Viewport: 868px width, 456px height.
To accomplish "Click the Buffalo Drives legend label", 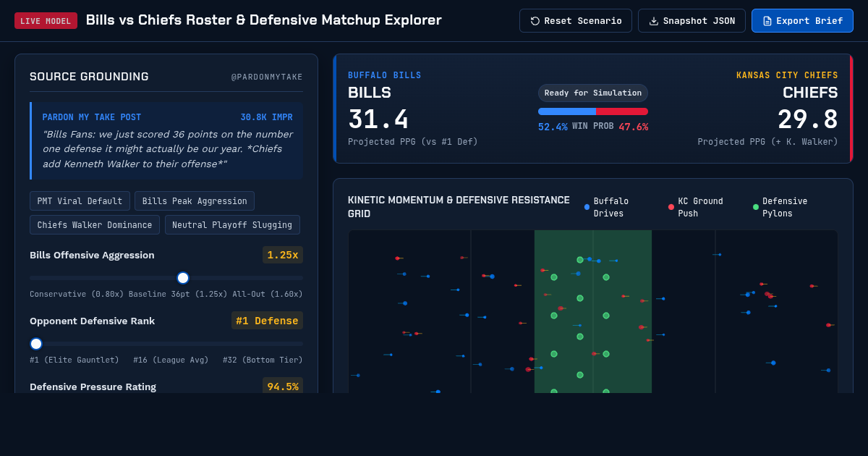I will point(611,207).
